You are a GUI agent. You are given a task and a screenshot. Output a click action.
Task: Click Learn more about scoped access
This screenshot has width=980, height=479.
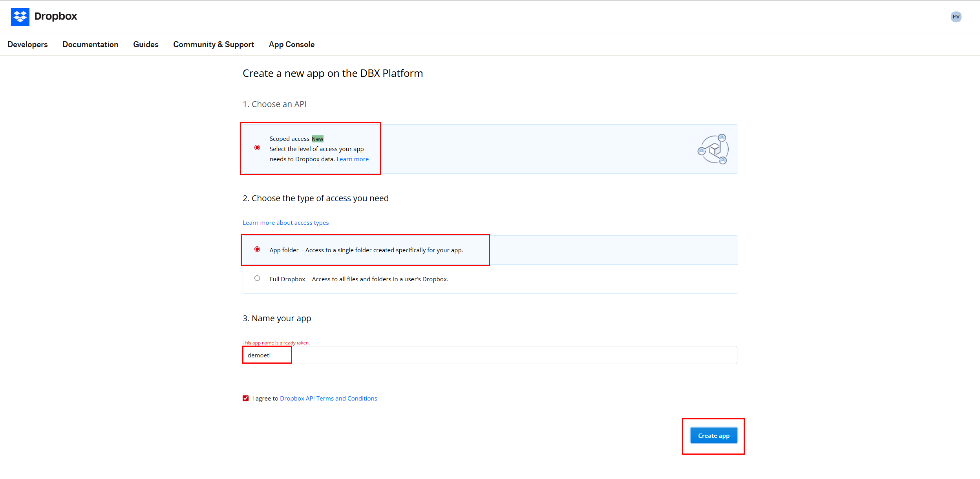point(352,159)
